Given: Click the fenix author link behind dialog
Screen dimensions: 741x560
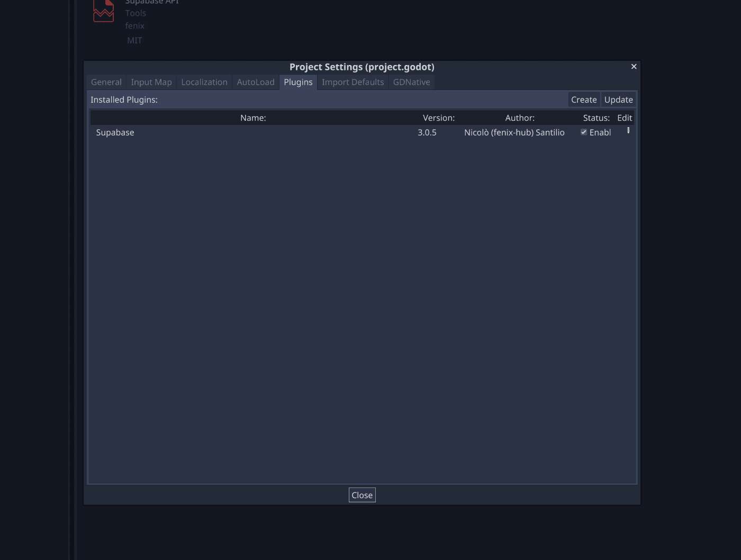Looking at the screenshot, I should point(134,26).
